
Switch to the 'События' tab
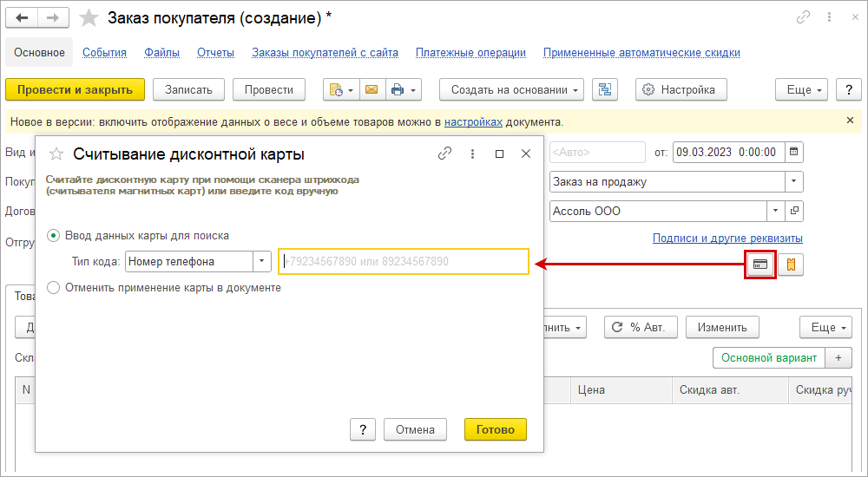coord(104,52)
